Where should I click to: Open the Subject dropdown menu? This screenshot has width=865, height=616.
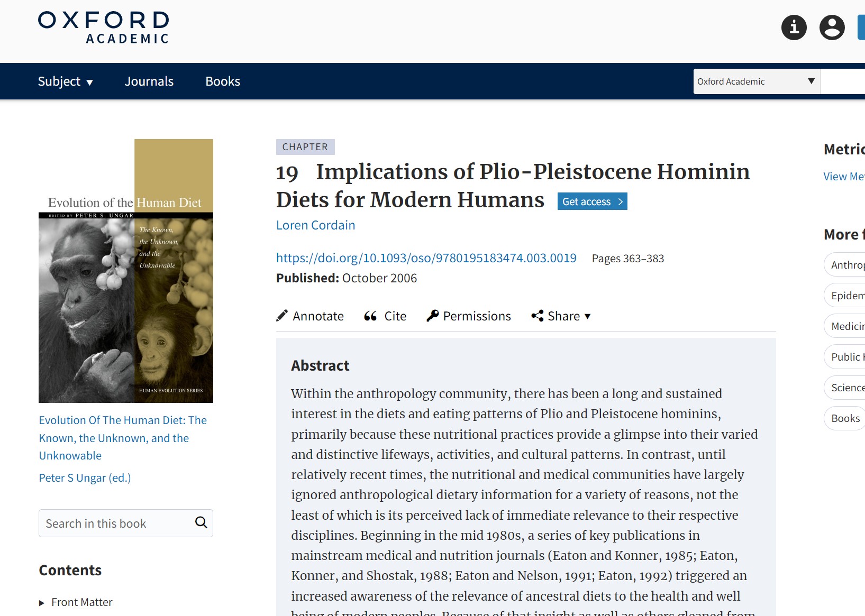tap(65, 81)
